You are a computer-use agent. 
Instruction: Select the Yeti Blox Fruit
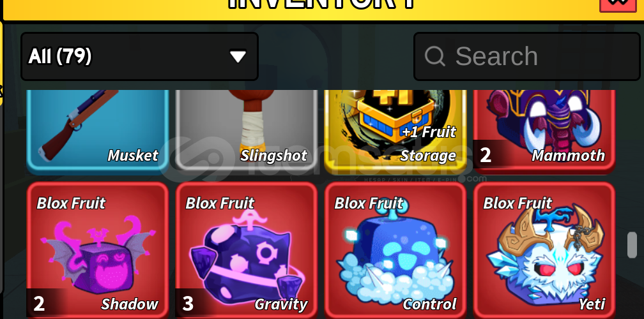click(544, 251)
